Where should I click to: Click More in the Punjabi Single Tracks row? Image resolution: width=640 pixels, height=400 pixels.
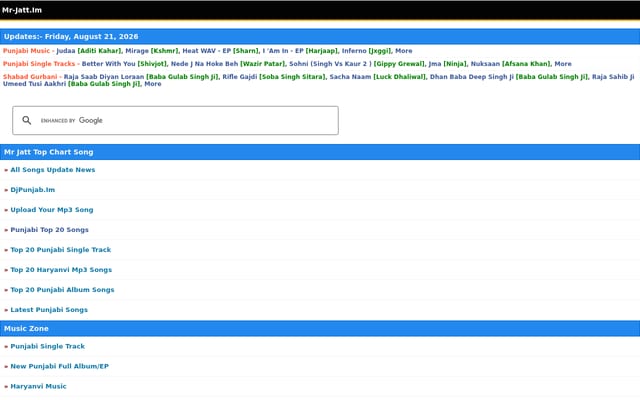(563, 64)
